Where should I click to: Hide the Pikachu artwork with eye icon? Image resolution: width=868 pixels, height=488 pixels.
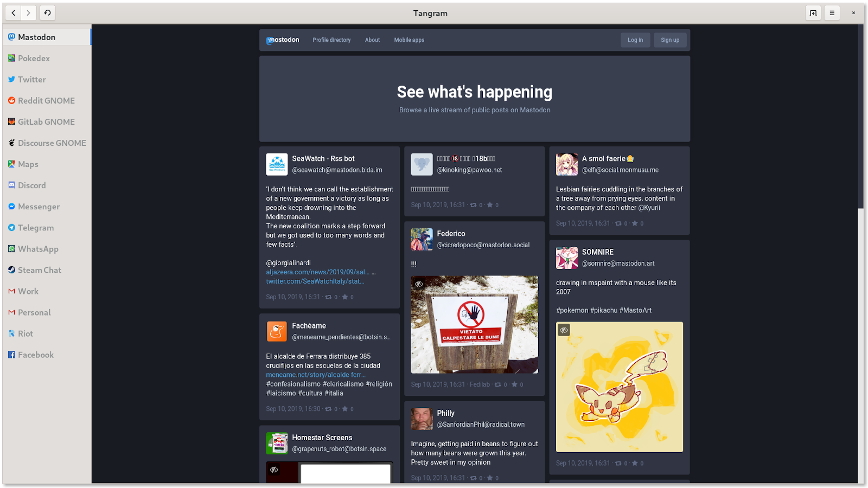(x=564, y=330)
